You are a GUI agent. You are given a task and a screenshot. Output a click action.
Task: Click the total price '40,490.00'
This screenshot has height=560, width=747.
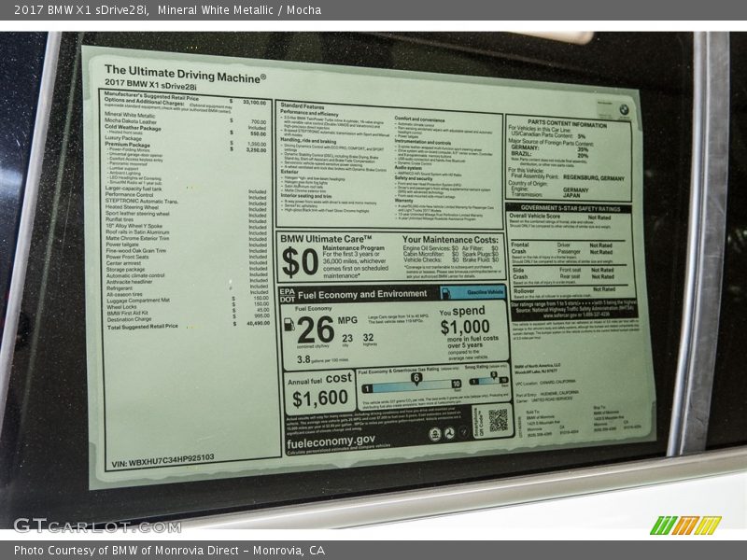(x=258, y=323)
